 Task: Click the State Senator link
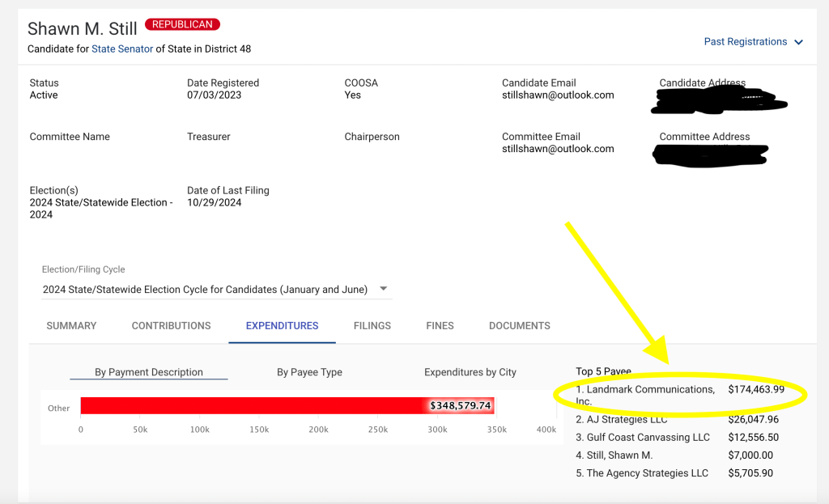(x=122, y=49)
